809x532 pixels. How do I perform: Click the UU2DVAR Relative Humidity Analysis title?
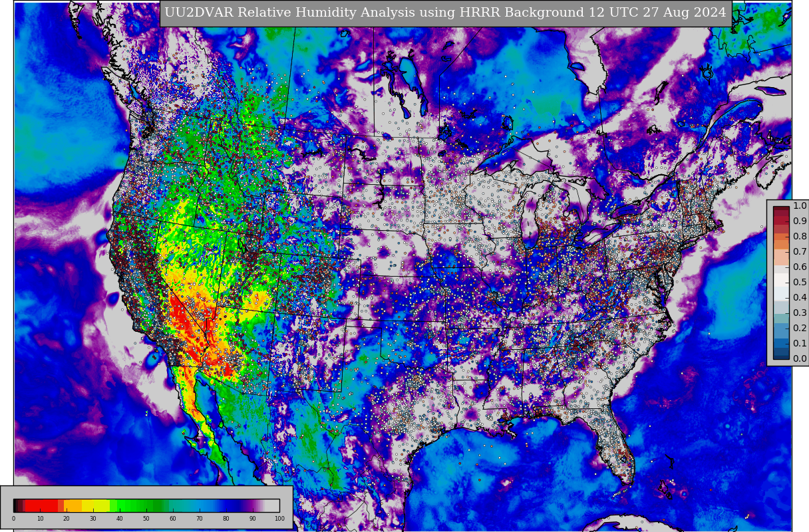446,13
